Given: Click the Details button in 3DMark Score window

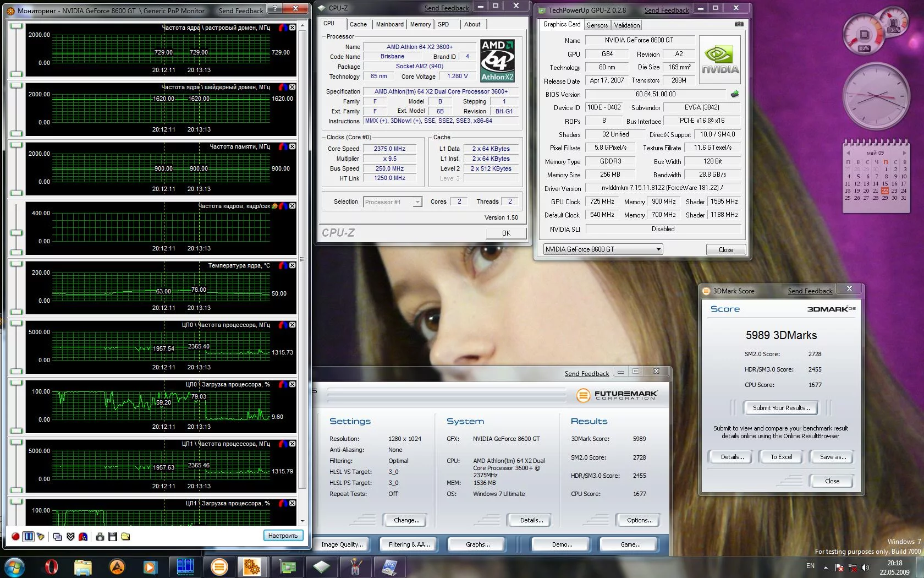Looking at the screenshot, I should (732, 457).
